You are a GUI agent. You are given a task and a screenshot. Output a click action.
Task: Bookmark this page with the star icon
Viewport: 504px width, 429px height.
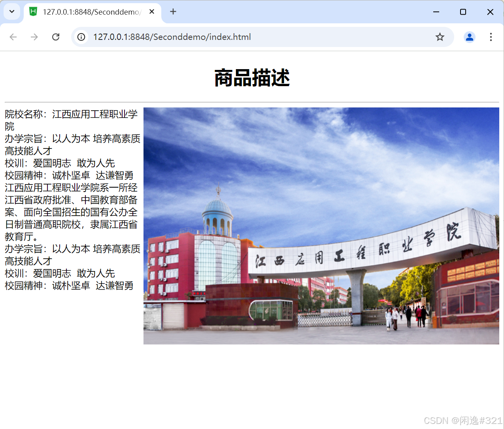(x=440, y=37)
